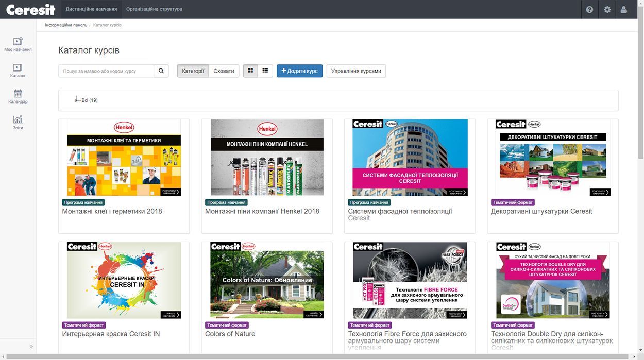Switch to grid view of courses
The image size is (644, 360).
coord(251,71)
